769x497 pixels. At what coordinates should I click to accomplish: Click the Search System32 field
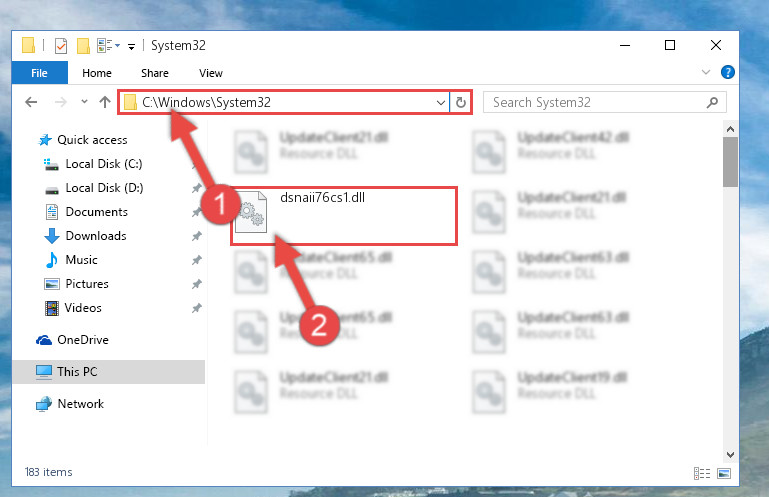[x=598, y=103]
